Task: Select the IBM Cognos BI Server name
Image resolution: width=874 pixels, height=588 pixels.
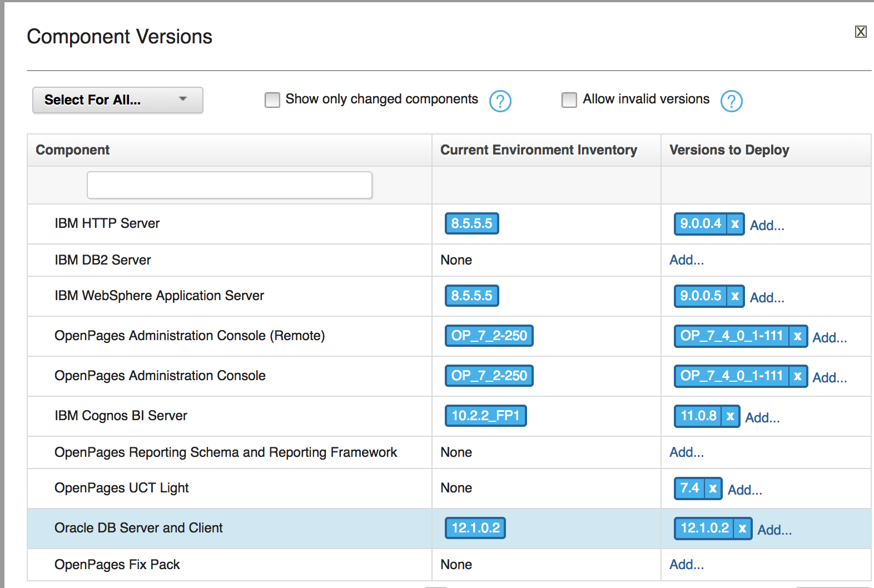Action: 121,416
